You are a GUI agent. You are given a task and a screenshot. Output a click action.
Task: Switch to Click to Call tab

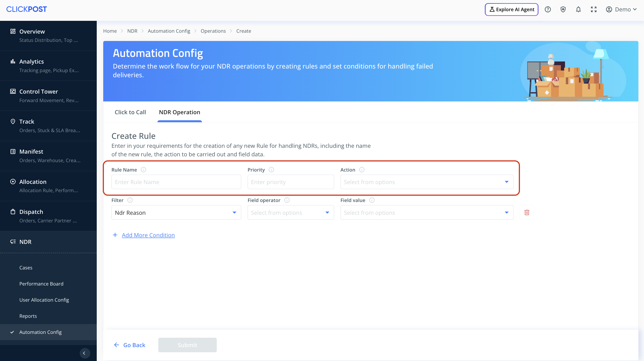(x=130, y=112)
